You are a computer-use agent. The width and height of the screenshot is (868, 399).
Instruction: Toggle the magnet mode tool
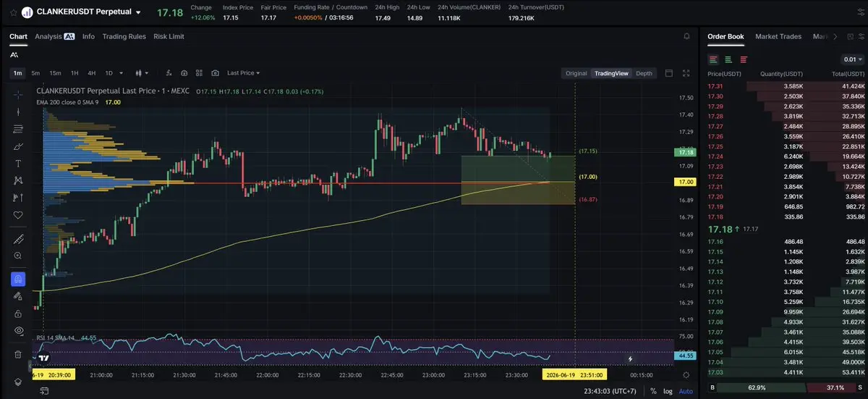pyautogui.click(x=18, y=279)
